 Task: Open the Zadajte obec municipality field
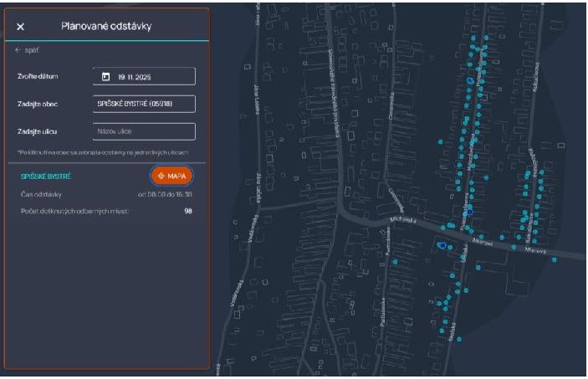144,104
